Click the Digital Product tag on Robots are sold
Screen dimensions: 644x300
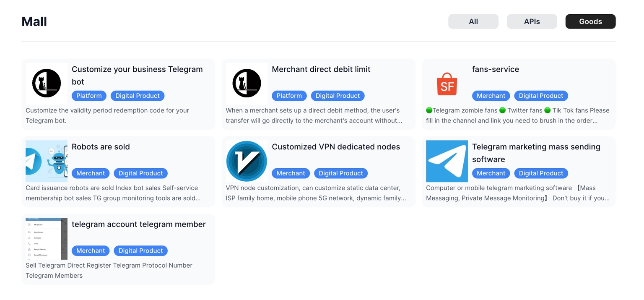tap(140, 173)
